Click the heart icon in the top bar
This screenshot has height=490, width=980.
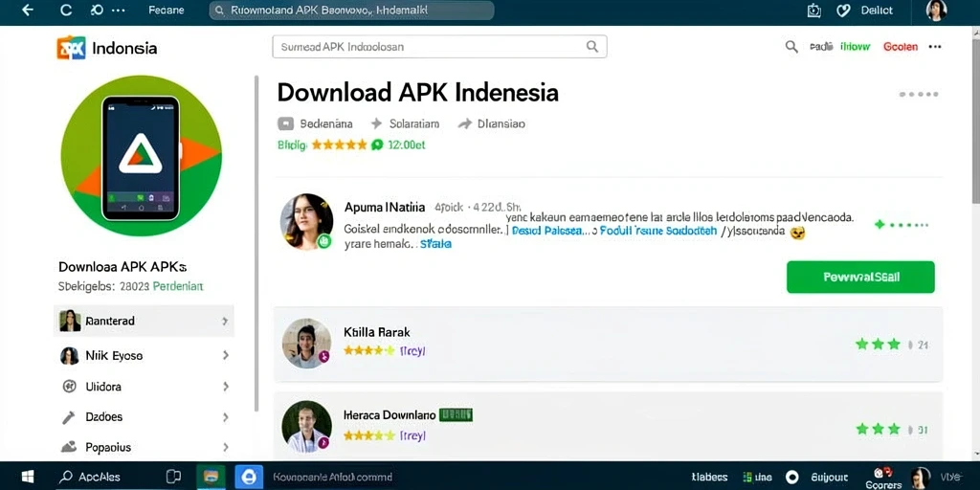pyautogui.click(x=843, y=10)
